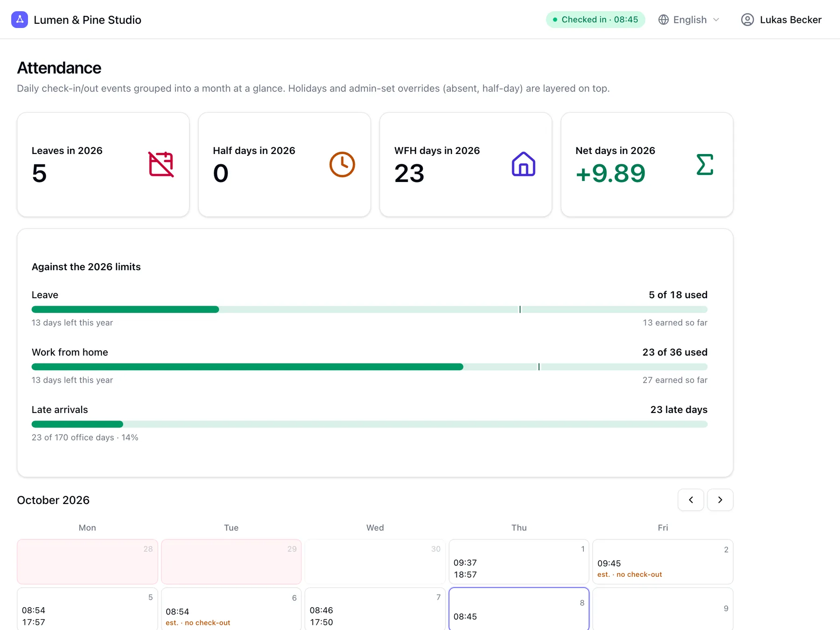The image size is (840, 630).
Task: Click the Work from home progress bar
Action: 370,367
